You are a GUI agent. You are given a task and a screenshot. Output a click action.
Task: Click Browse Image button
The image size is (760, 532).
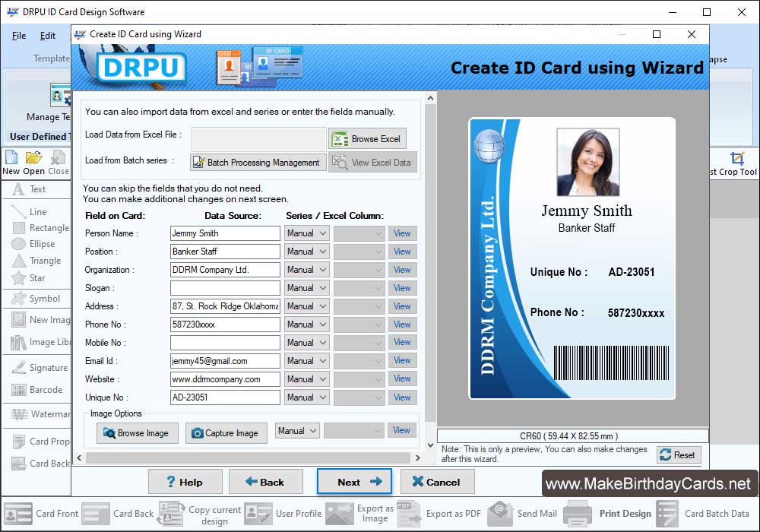click(137, 433)
